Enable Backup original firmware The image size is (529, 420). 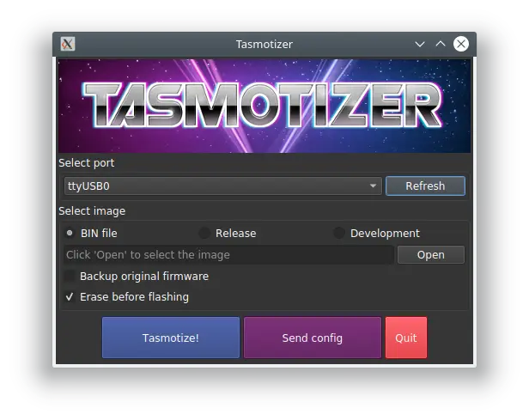click(x=70, y=277)
